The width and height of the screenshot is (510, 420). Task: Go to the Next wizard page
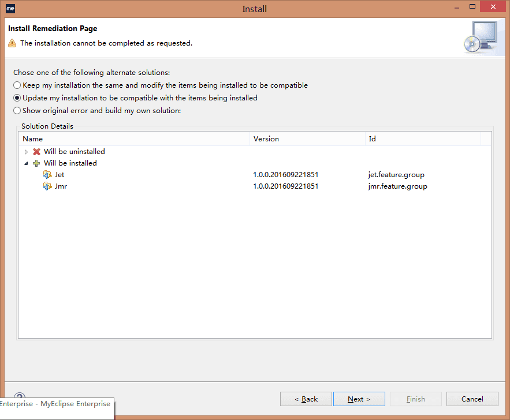(x=359, y=399)
